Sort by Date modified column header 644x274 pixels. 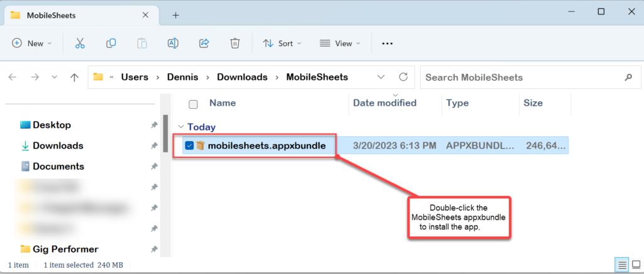point(385,103)
